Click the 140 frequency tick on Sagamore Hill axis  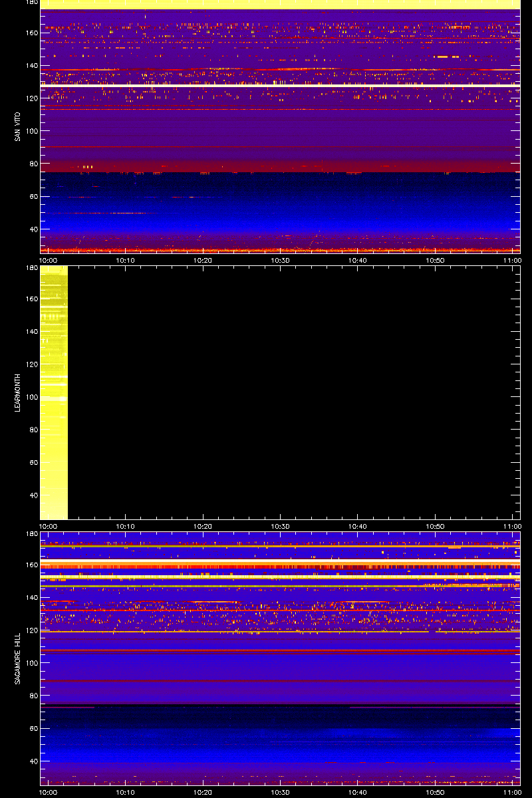[31, 597]
